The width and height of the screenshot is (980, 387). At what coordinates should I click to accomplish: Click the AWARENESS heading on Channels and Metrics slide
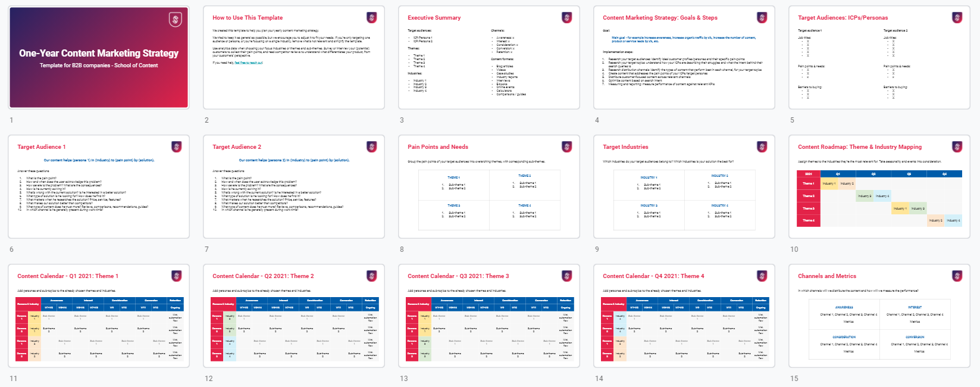point(844,307)
